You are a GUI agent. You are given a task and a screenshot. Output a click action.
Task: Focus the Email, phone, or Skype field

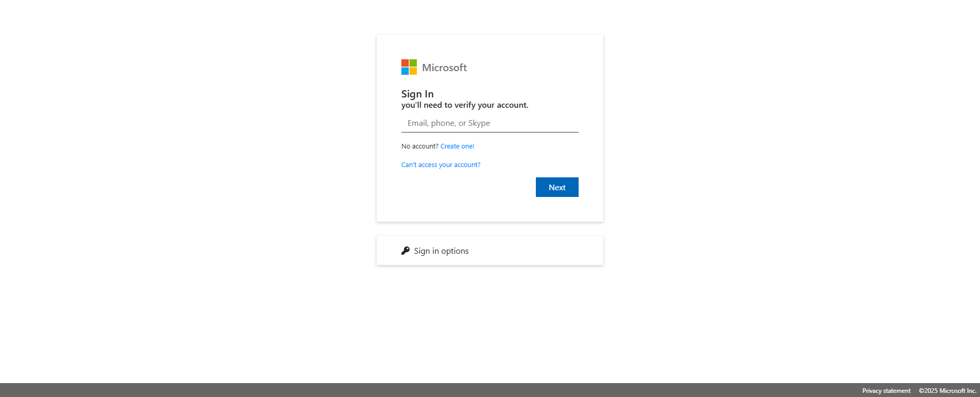(x=490, y=123)
